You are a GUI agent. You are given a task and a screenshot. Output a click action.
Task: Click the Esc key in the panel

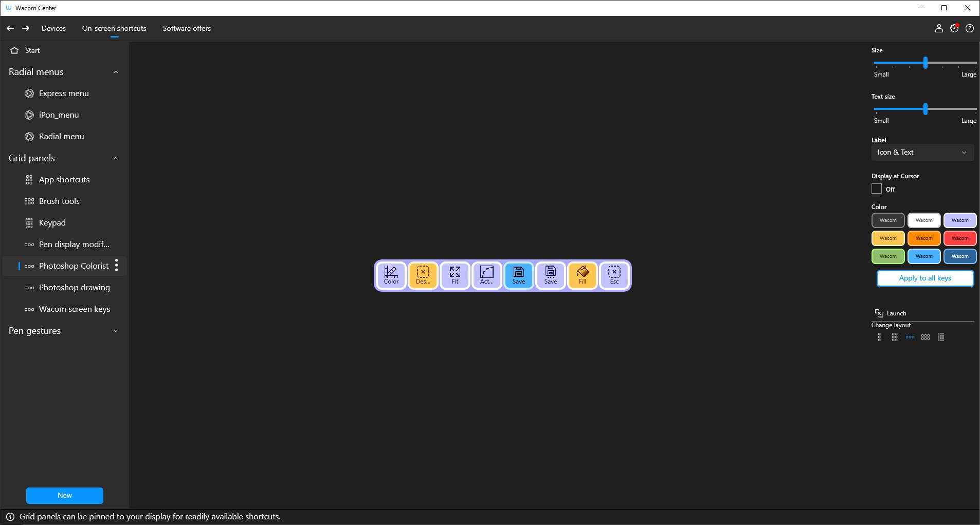614,275
